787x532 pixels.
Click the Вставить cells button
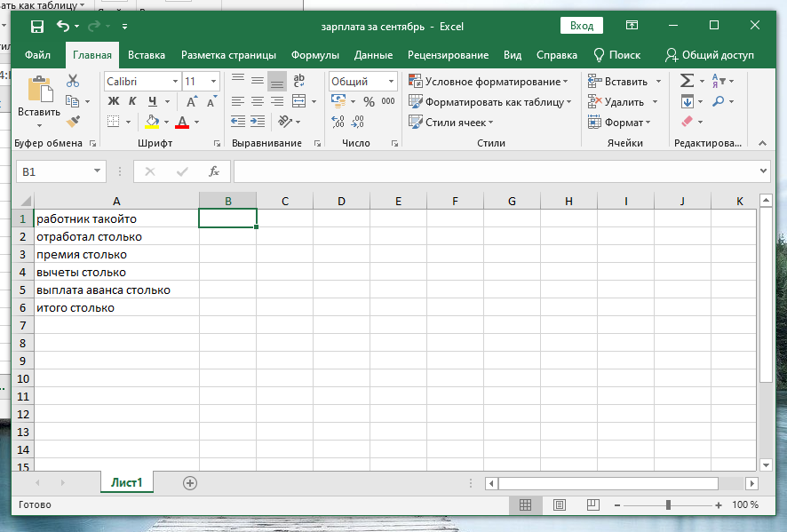[x=618, y=82]
